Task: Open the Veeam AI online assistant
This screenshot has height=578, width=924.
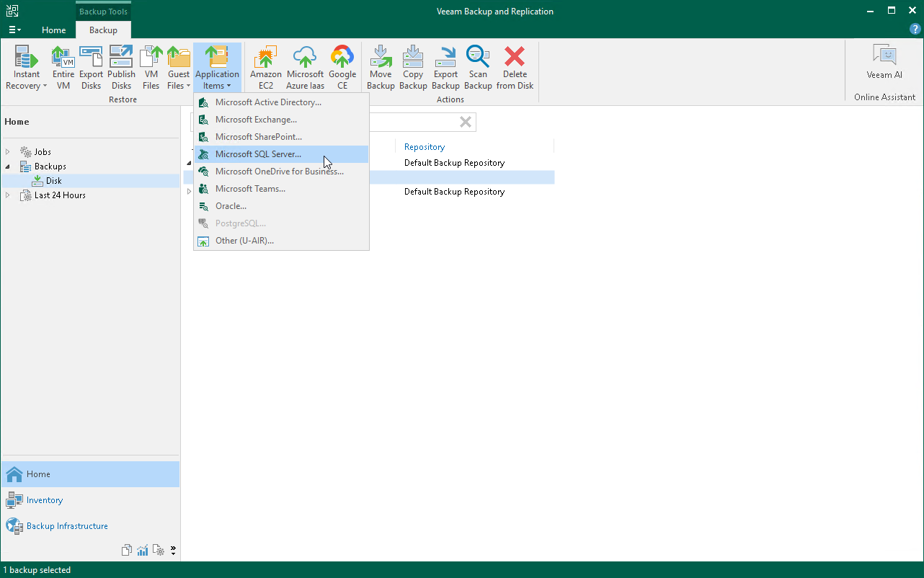Action: (x=884, y=63)
